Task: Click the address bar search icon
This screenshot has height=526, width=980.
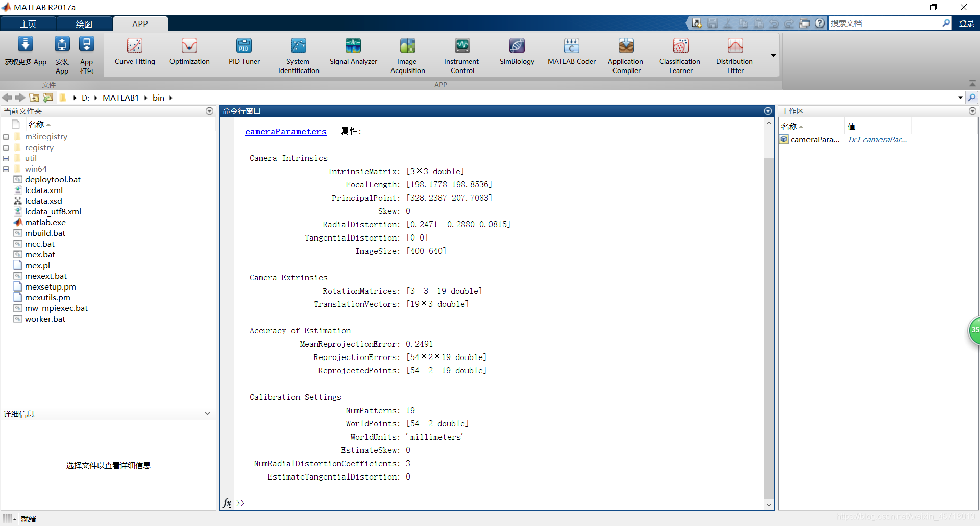Action: coord(972,98)
